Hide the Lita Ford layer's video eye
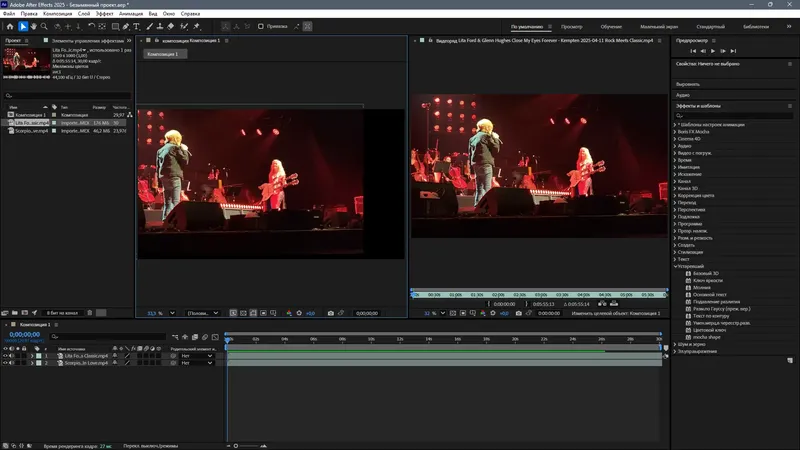Screen dimensions: 800x450 (x=5, y=355)
